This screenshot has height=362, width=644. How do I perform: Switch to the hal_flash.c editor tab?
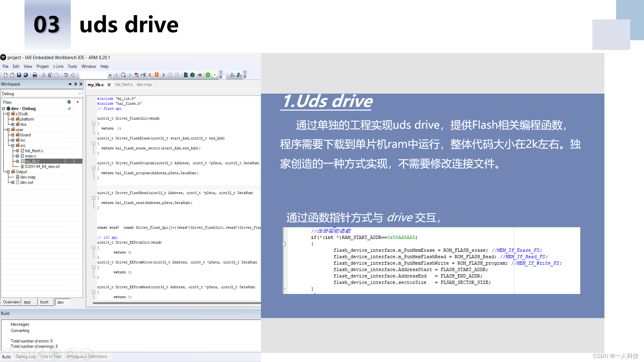(124, 84)
